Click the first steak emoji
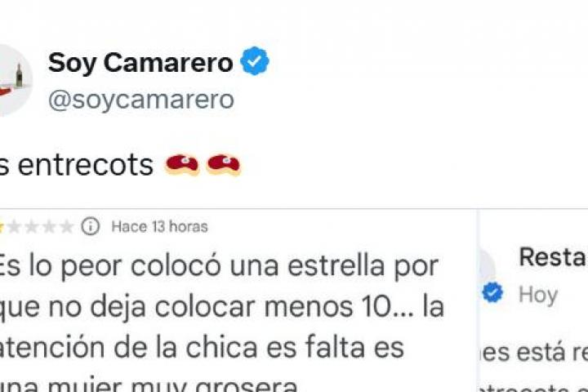The width and height of the screenshot is (588, 392). (182, 164)
